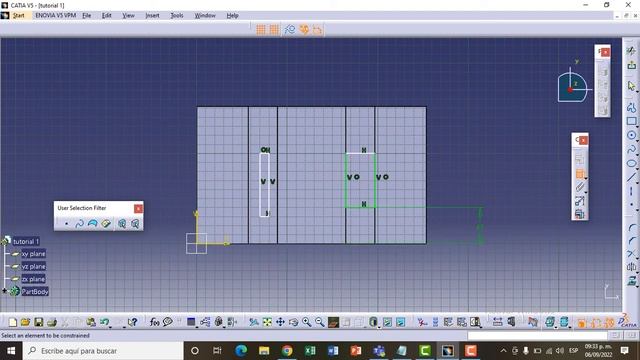The width and height of the screenshot is (640, 360).
Task: Expand the PartBody tree node
Action: pyautogui.click(x=4, y=291)
